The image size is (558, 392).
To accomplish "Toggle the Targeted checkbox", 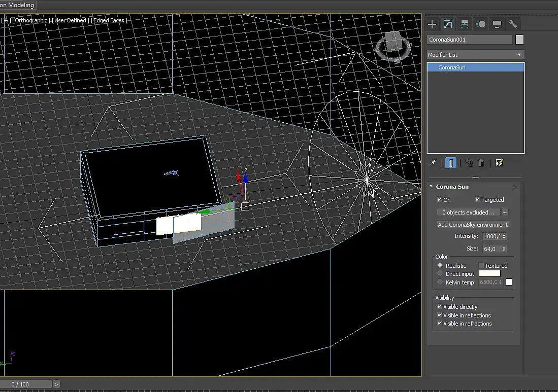I will (x=478, y=200).
